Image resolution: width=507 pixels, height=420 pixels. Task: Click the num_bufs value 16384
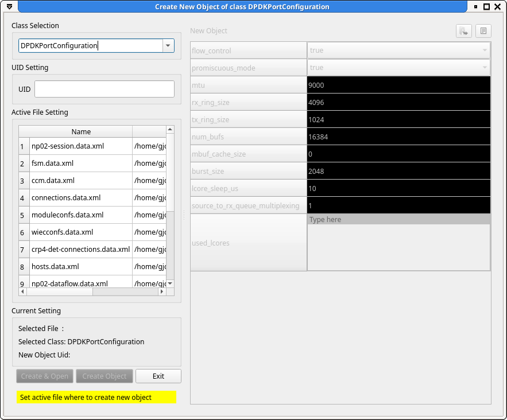398,137
